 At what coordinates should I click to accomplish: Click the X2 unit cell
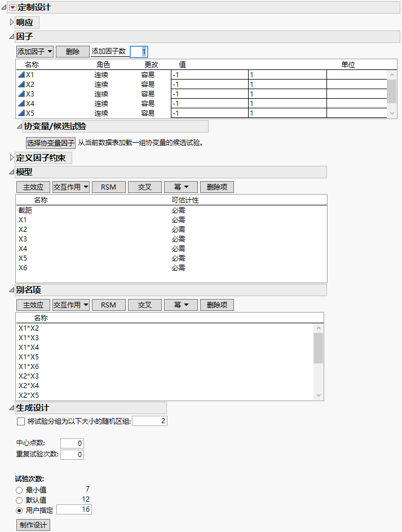pyautogui.click(x=357, y=84)
